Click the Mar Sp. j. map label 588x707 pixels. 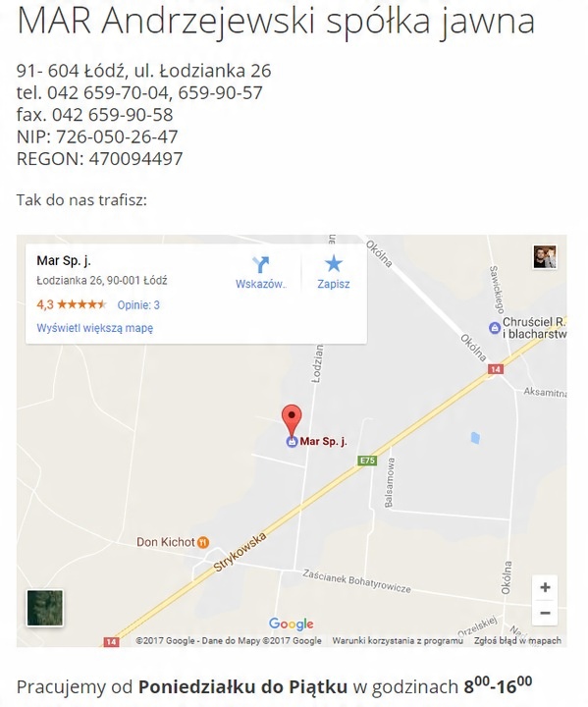(323, 442)
